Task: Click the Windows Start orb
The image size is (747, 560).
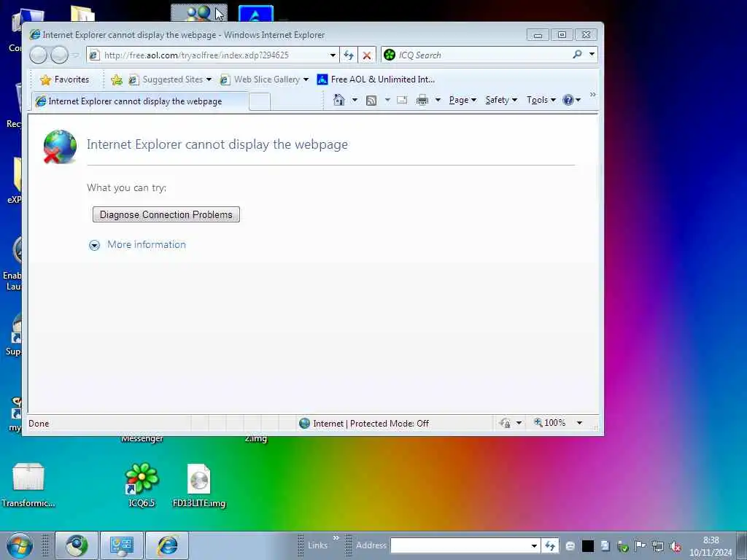Action: (x=20, y=545)
